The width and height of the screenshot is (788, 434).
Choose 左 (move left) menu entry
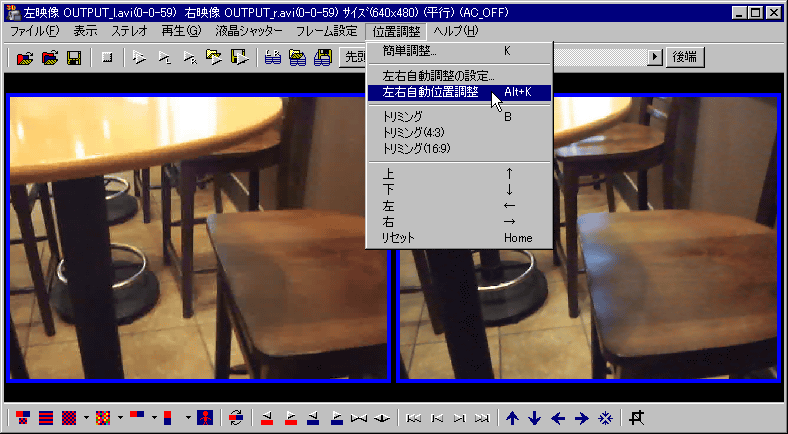pos(459,206)
